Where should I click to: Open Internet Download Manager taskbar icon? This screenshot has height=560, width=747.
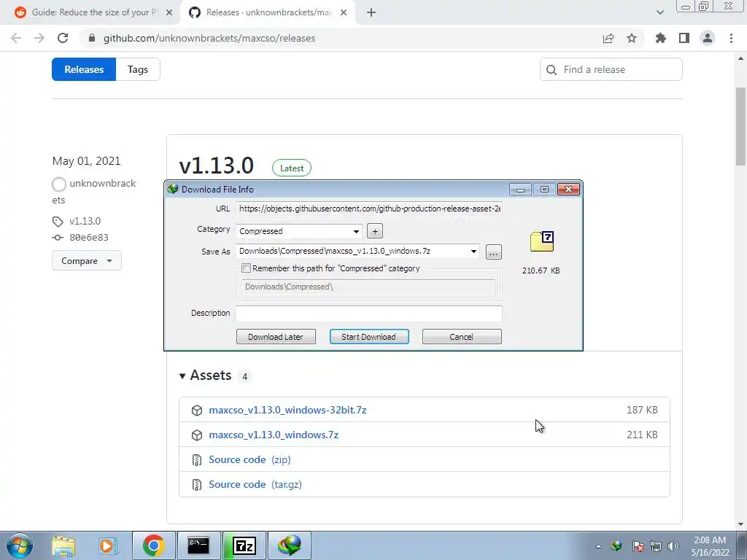290,545
